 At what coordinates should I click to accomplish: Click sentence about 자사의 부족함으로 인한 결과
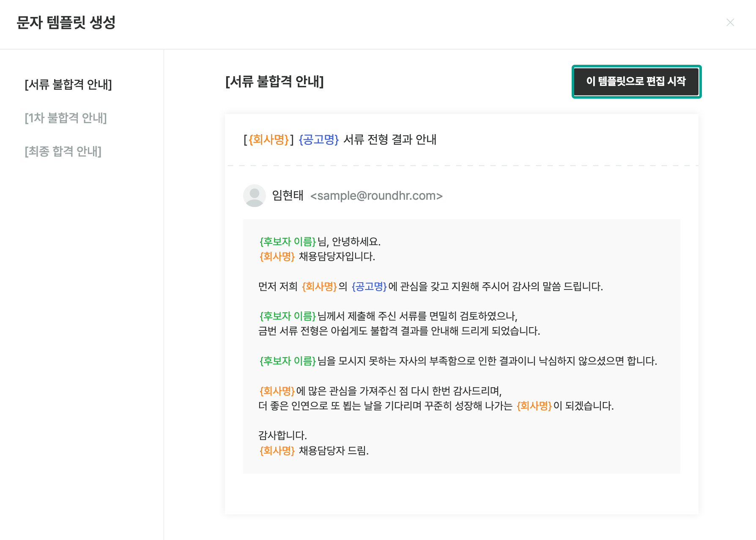point(458,361)
